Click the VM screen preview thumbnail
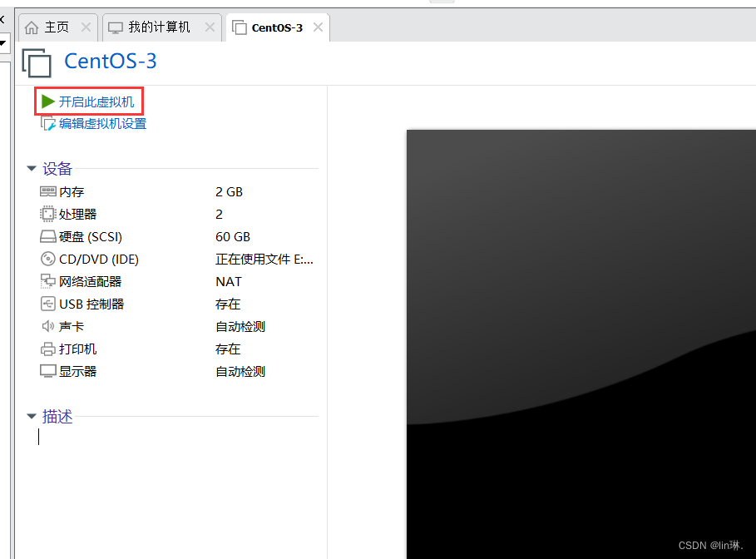This screenshot has width=756, height=559. point(581,344)
